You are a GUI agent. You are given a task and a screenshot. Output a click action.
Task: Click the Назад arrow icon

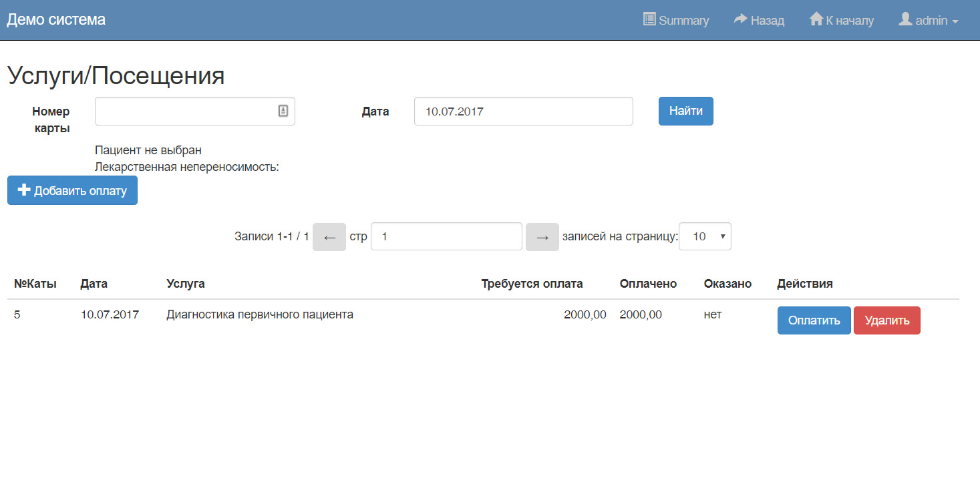(740, 19)
